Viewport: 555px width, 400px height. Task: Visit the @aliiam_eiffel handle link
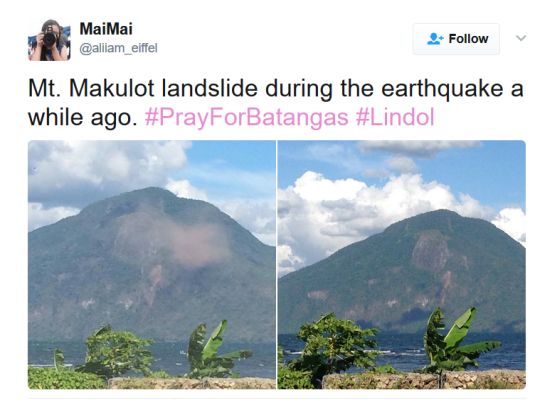[118, 48]
